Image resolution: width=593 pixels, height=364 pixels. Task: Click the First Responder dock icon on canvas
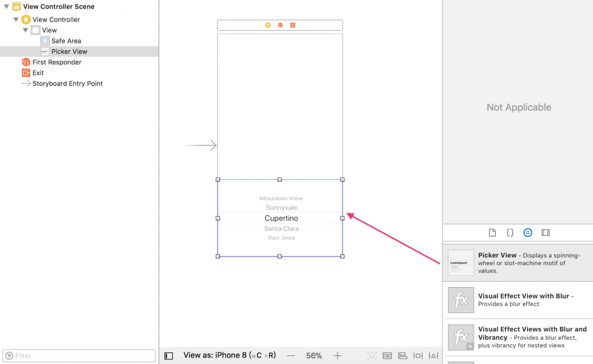[x=280, y=25]
